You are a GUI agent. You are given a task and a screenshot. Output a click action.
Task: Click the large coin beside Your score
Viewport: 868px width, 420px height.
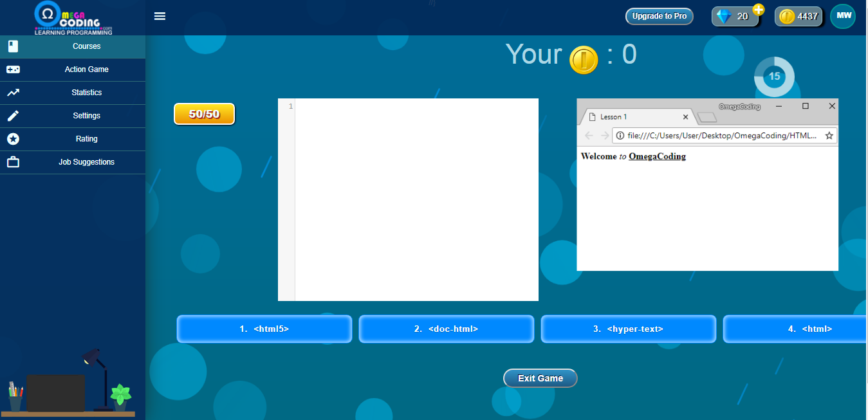click(584, 60)
